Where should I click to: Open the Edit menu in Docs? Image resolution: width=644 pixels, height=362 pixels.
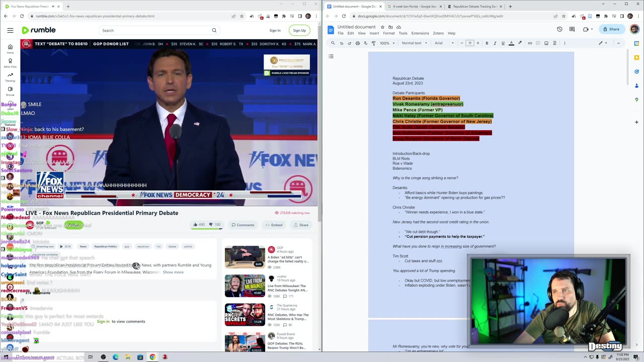click(x=351, y=33)
